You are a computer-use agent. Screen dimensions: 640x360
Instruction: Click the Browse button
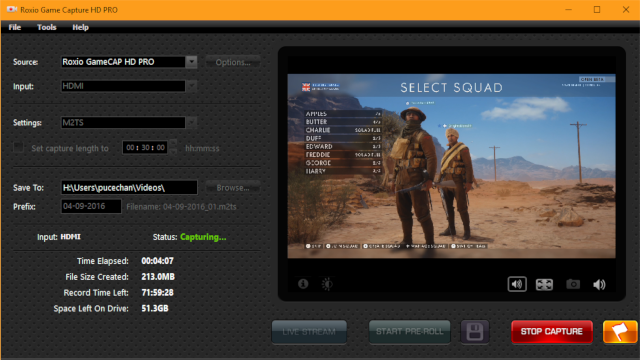tap(233, 188)
